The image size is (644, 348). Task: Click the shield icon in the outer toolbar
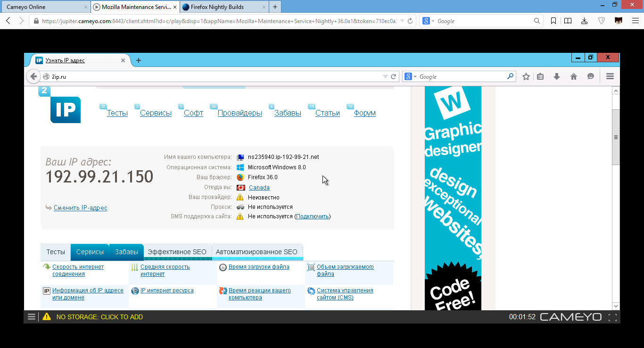(x=602, y=21)
